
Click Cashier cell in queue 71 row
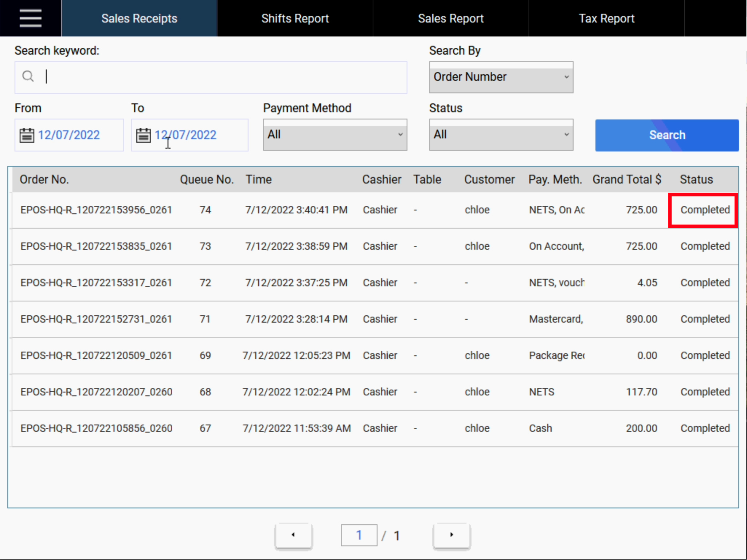(x=380, y=319)
